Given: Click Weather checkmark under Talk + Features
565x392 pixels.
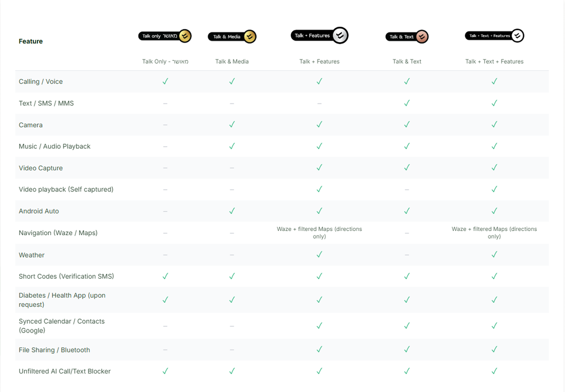Looking at the screenshot, I should (319, 254).
